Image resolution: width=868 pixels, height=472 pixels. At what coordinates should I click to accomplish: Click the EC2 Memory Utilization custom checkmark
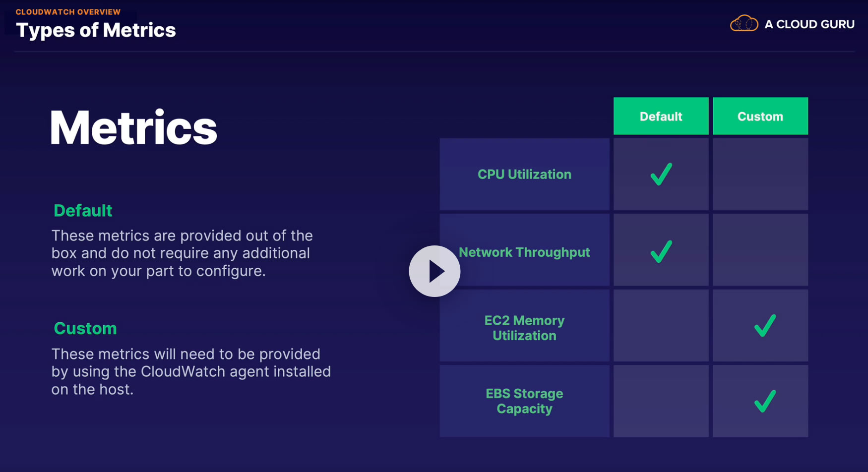click(765, 326)
